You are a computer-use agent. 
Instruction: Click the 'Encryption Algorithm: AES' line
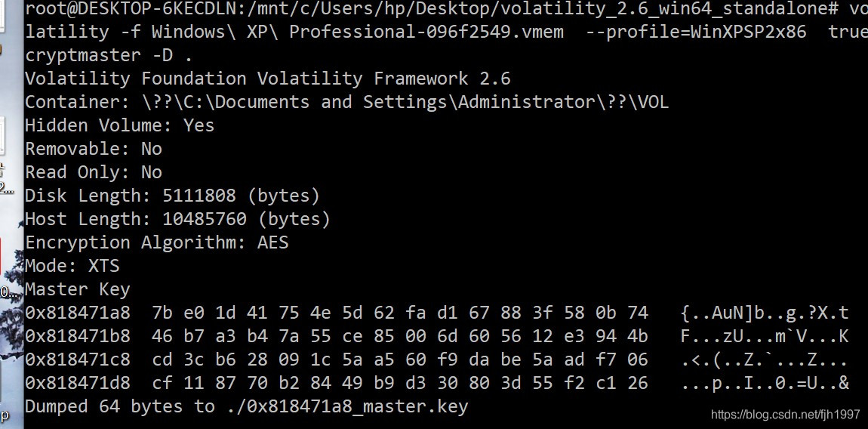point(157,242)
